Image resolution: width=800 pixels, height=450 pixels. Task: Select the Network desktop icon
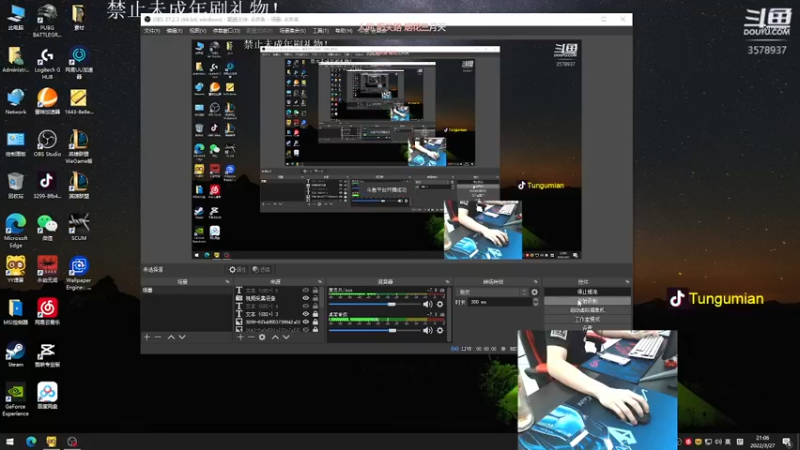click(x=15, y=101)
